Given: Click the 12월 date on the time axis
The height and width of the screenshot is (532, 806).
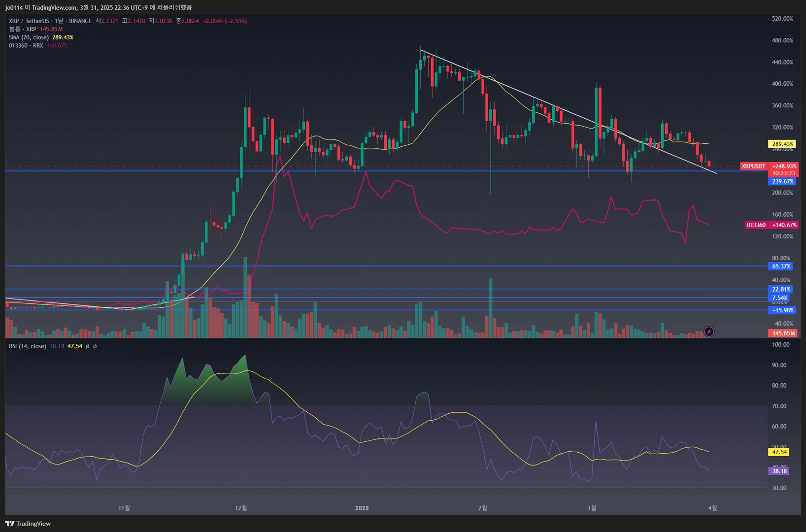Looking at the screenshot, I should pyautogui.click(x=241, y=508).
